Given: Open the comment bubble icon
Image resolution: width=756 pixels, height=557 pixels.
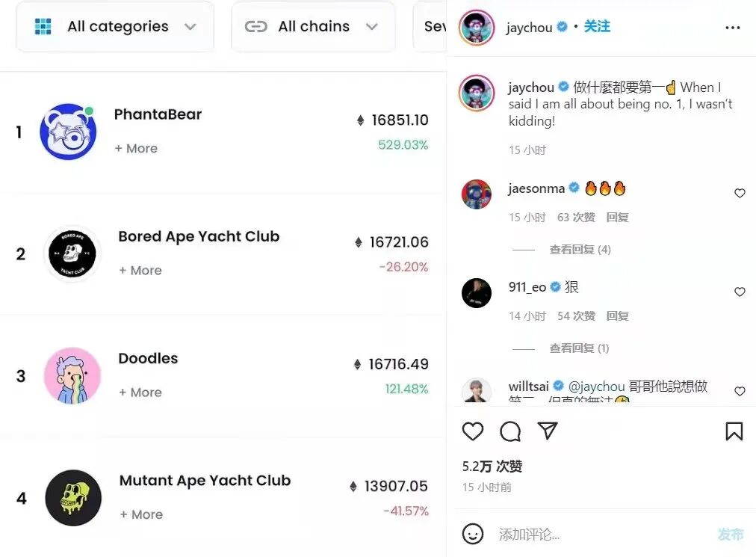Looking at the screenshot, I should coord(510,431).
